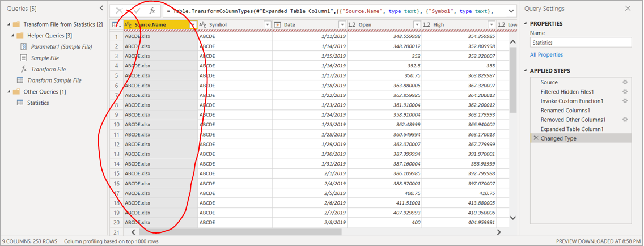Close the Query Settings pane

tap(628, 8)
